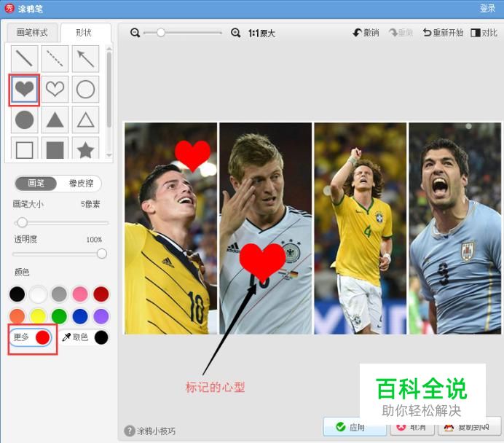Click the player photo in yellow number 4 jersey

(361, 228)
